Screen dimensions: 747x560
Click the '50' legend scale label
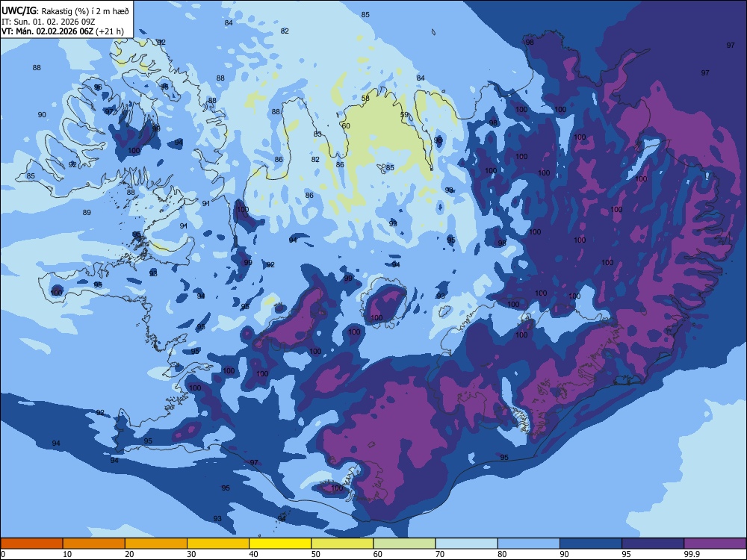[x=316, y=554]
